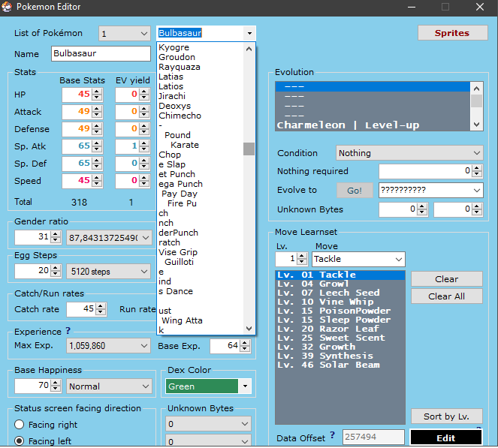
Task: Select Jirachi in the open Pokémon list
Action: click(x=172, y=96)
